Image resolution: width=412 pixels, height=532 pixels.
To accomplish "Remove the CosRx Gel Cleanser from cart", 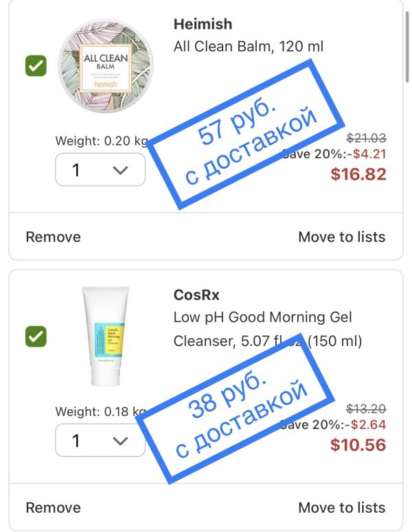I will 53,508.
